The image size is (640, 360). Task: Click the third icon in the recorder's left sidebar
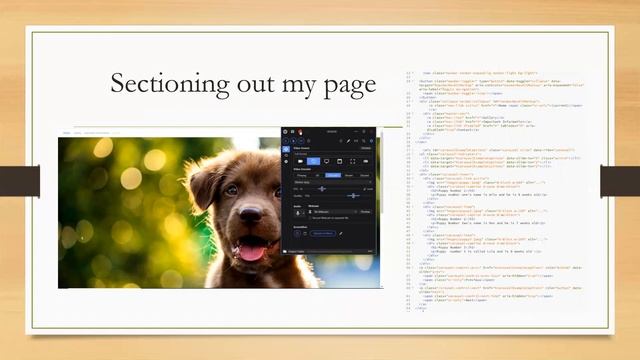pyautogui.click(x=286, y=162)
